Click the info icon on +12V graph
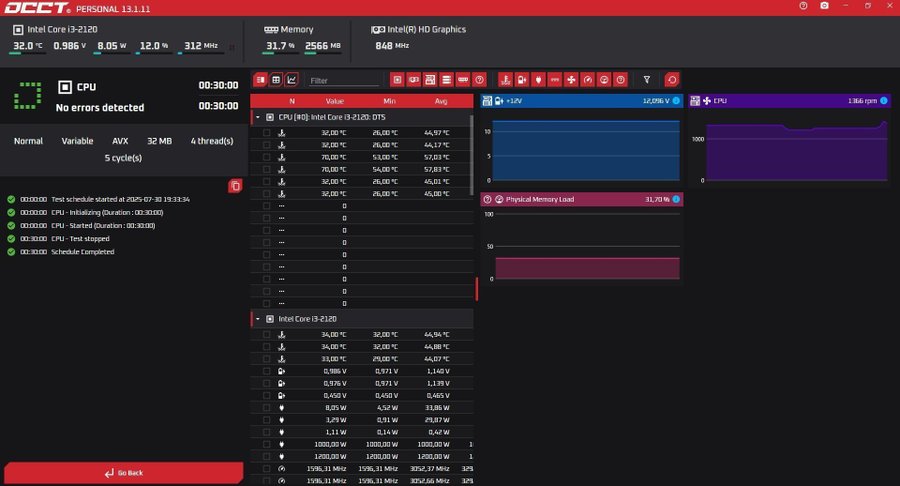The image size is (900, 486). point(676,101)
